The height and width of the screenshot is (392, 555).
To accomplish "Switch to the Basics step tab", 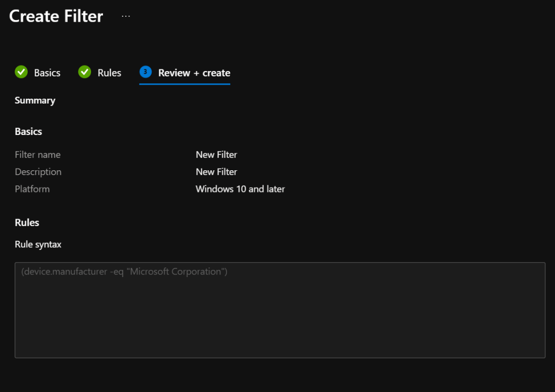I will (x=47, y=73).
